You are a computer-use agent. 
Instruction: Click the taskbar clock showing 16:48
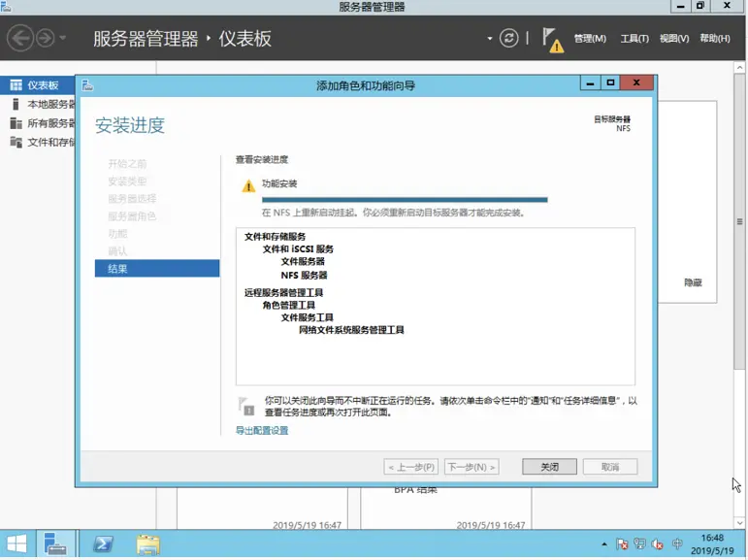point(712,544)
